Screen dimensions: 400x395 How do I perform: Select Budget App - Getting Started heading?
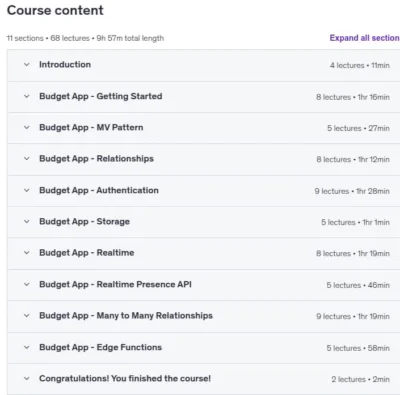101,96
